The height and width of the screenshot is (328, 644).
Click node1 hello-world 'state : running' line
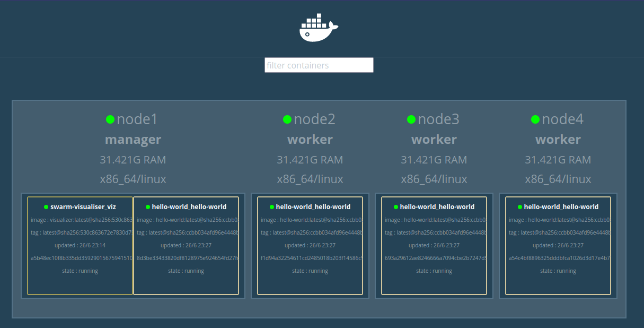tap(186, 271)
